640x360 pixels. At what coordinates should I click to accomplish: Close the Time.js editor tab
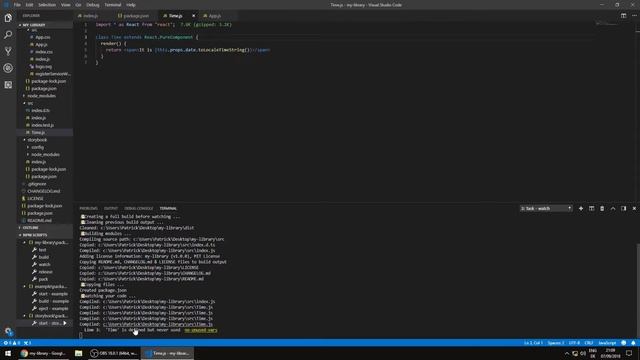tap(193, 16)
